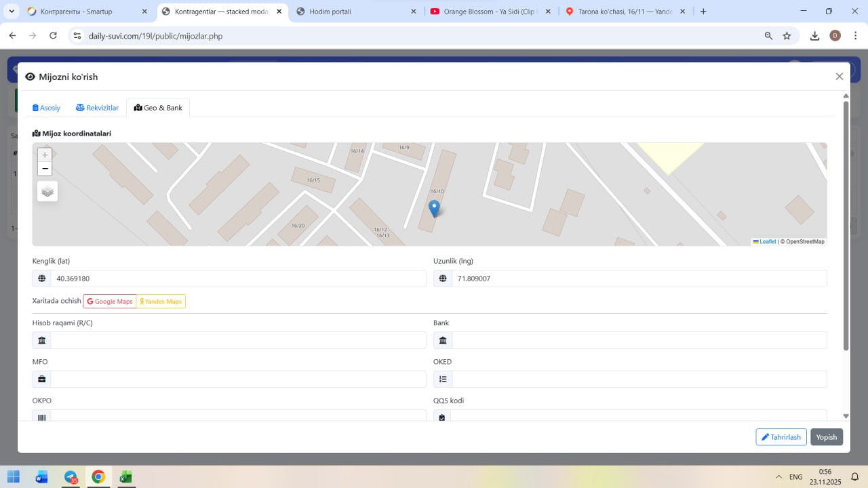Click the Leaflet attribution link
868x488 pixels.
(767, 241)
